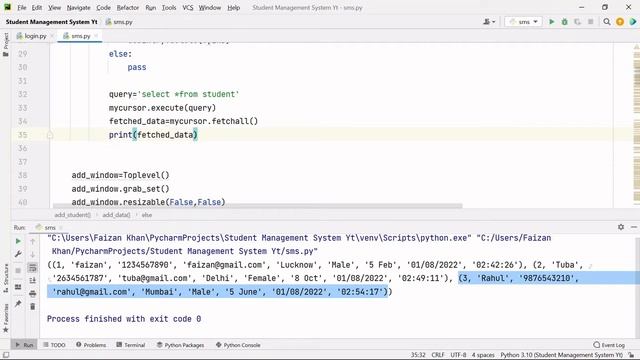Start debugging with the bug icon
This screenshot has width=640, height=360.
pyautogui.click(x=564, y=22)
